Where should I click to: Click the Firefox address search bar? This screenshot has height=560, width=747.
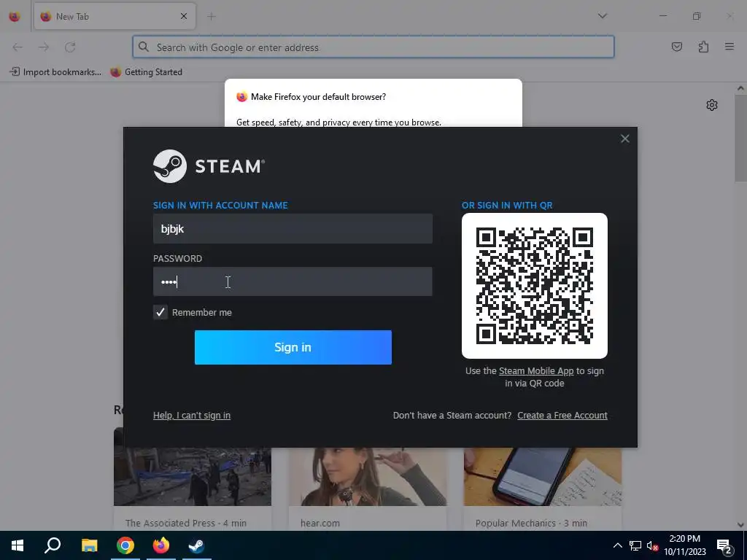[373, 47]
